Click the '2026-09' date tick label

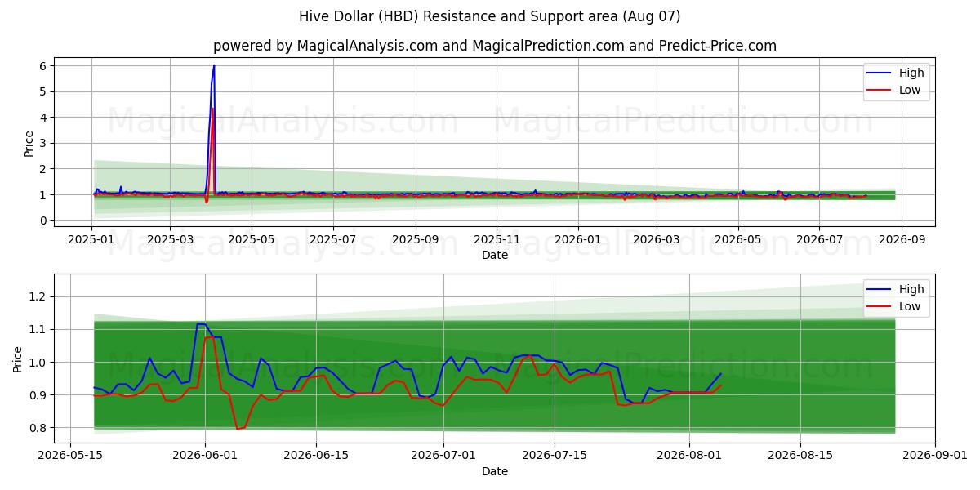point(902,238)
